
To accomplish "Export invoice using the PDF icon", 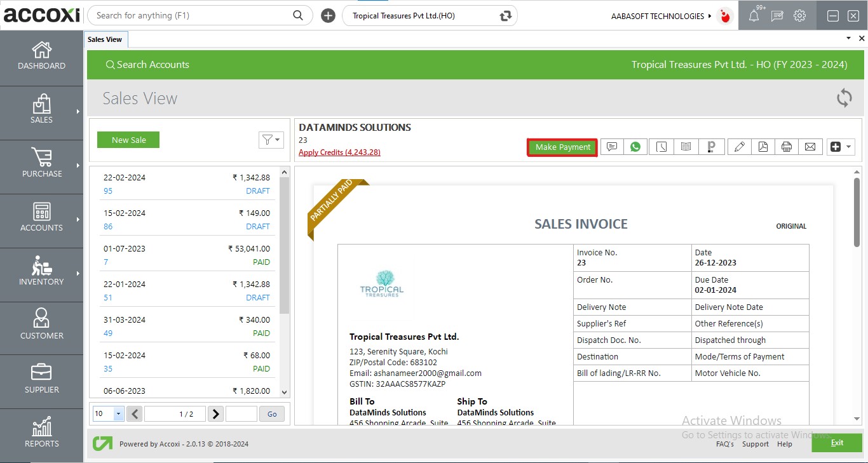I will [763, 147].
